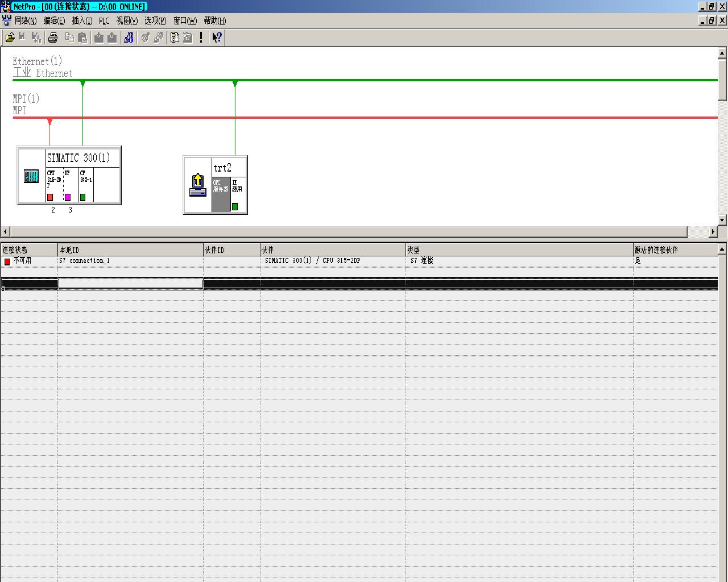
Task: Click the connection table scroll up arrow
Action: point(722,249)
